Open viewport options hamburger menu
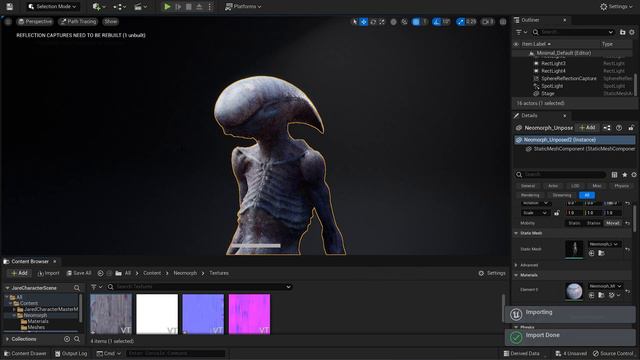Screen dimensions: 640x360 click(x=8, y=22)
